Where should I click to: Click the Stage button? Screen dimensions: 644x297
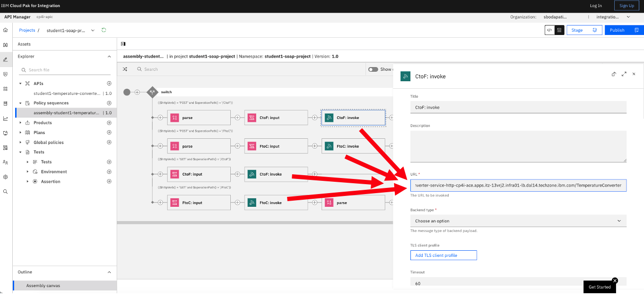584,30
